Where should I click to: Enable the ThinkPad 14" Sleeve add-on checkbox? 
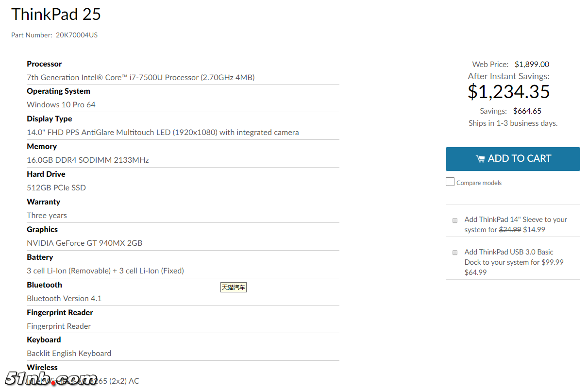[x=455, y=220]
